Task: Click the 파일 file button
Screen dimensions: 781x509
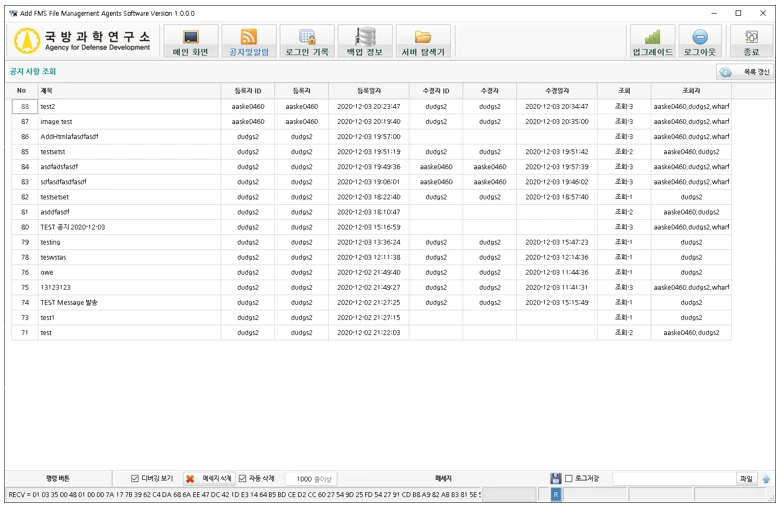Action: coord(746,479)
